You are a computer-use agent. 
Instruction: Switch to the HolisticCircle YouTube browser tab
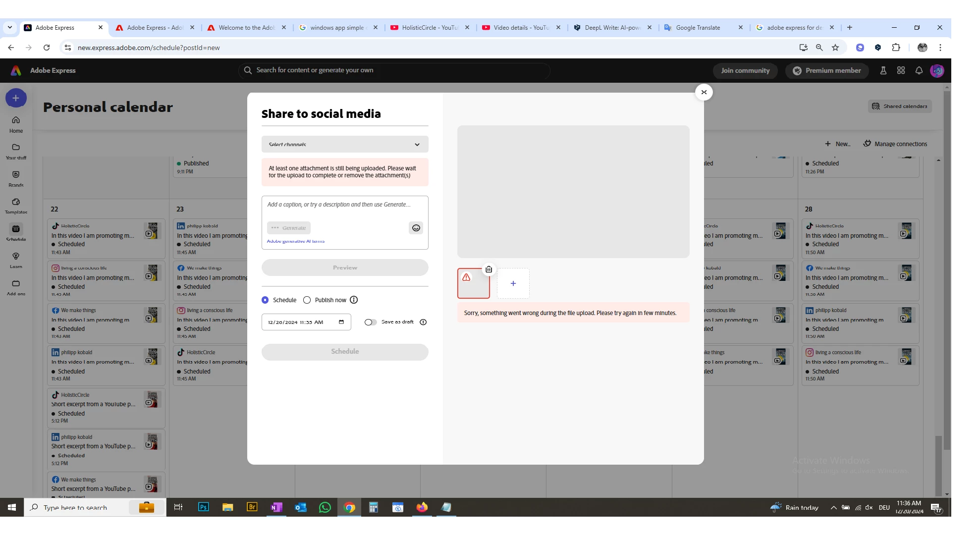coord(429,28)
